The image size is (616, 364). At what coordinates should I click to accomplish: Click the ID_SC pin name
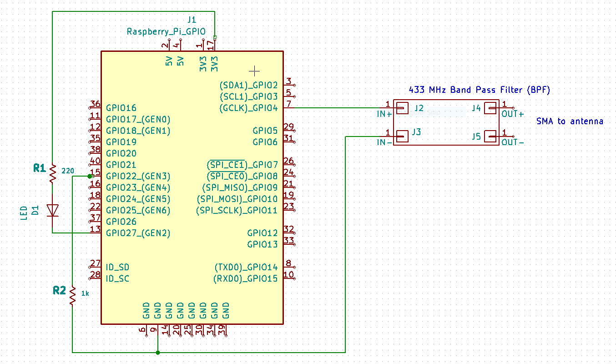117,279
